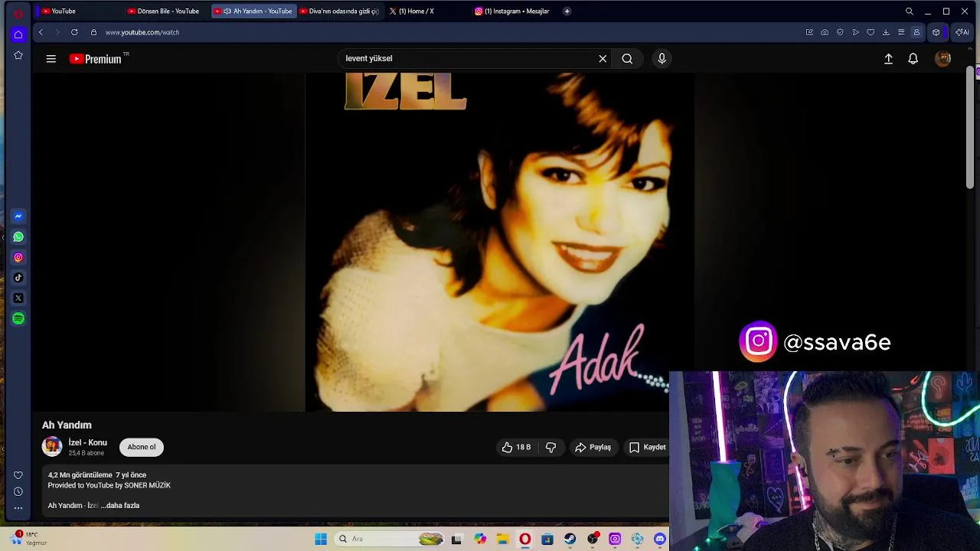Start voice search with microphone

click(662, 58)
